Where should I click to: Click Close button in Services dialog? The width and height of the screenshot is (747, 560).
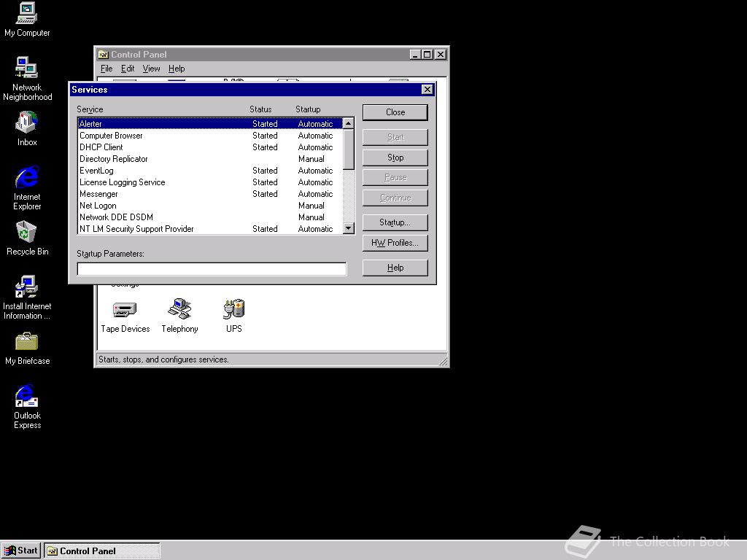click(395, 112)
